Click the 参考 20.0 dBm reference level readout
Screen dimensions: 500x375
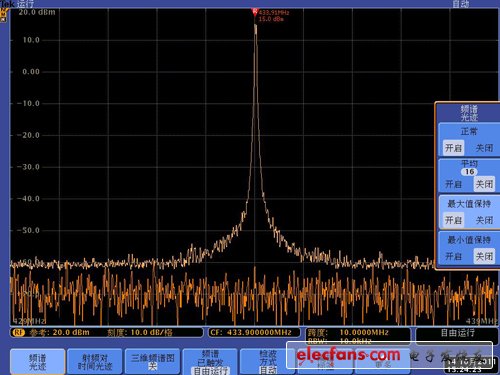point(59,332)
